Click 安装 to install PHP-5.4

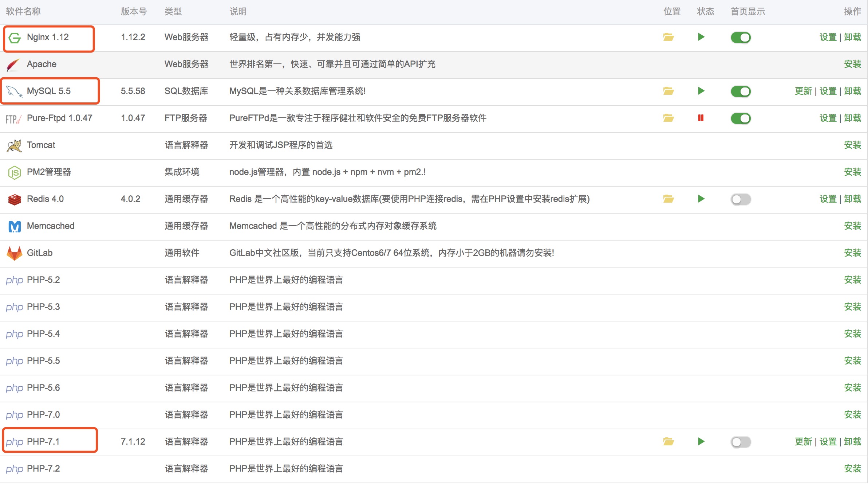853,334
